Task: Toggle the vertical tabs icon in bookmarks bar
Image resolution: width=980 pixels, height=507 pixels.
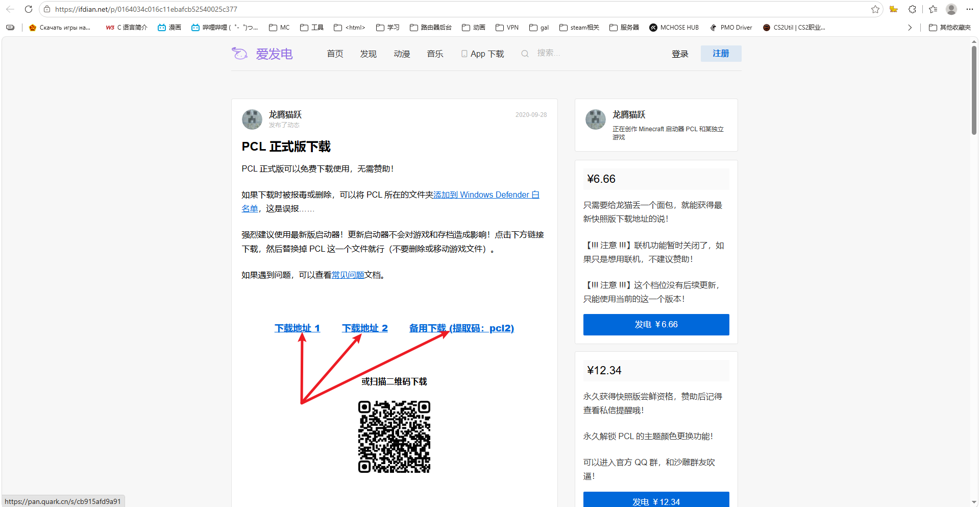Action: (10, 28)
